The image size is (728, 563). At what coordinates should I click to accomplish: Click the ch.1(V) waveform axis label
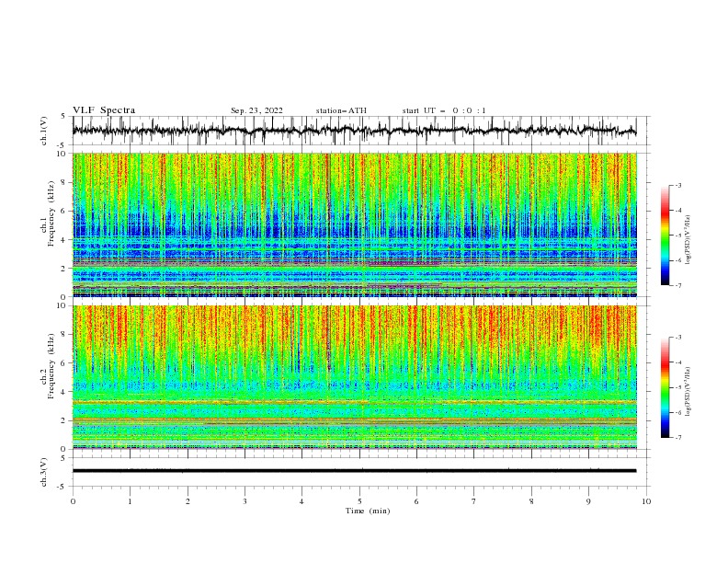point(44,131)
